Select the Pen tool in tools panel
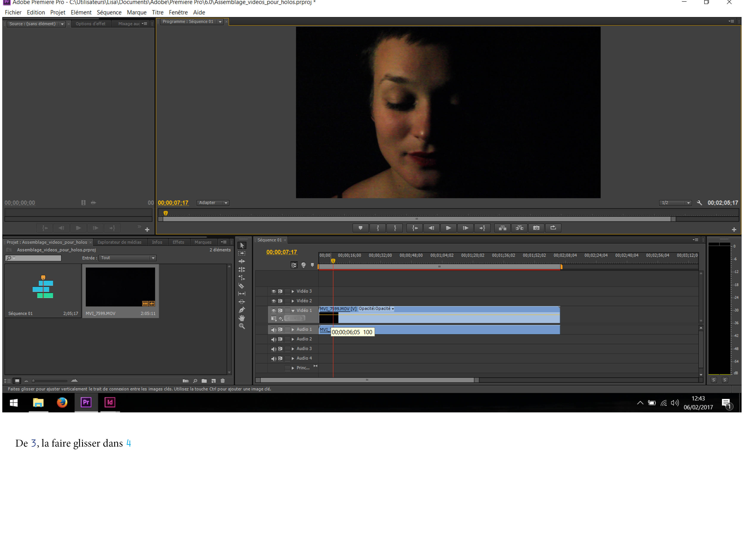The height and width of the screenshot is (535, 756). tap(242, 310)
